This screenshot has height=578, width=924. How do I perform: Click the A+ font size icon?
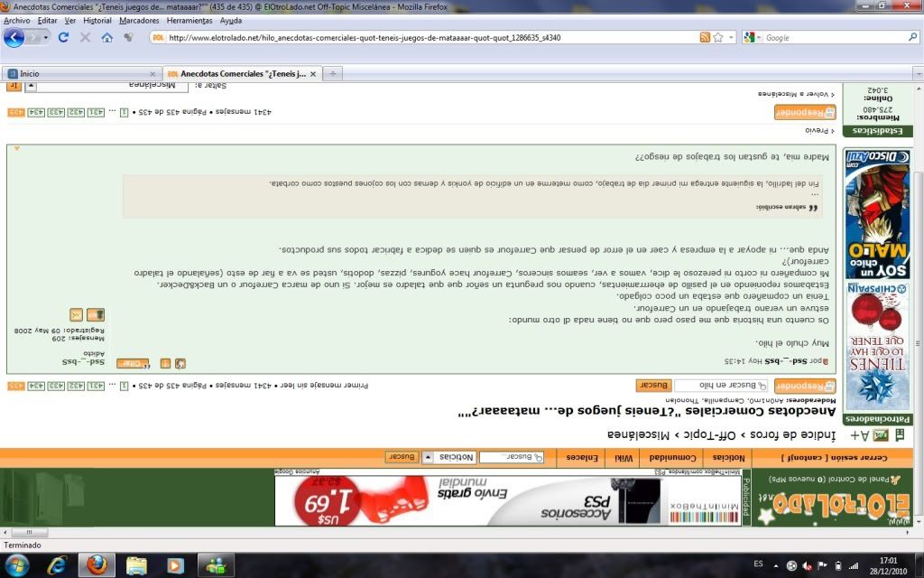[x=860, y=435]
